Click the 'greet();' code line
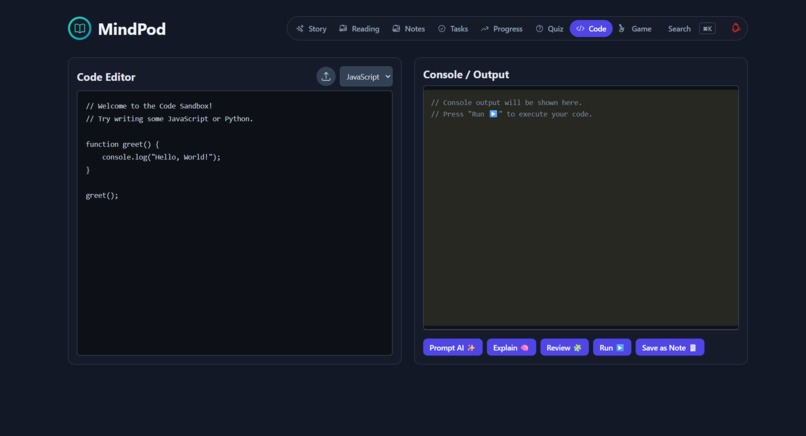806x436 pixels. point(102,195)
